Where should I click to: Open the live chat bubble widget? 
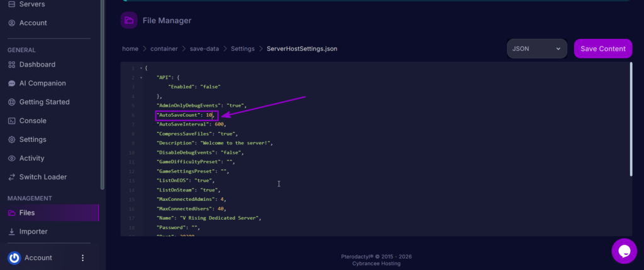(624, 251)
